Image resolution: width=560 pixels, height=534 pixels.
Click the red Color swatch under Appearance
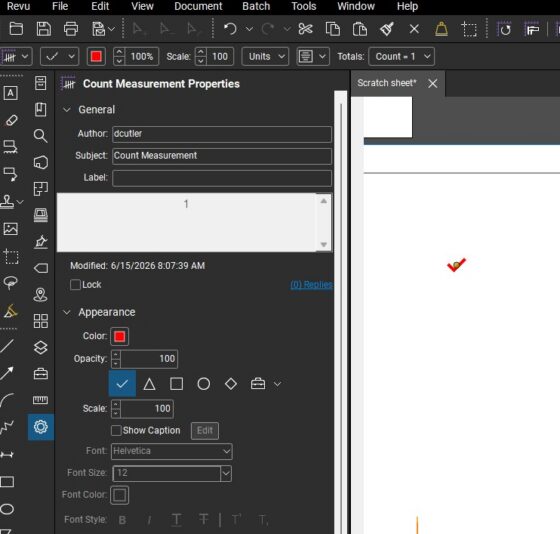[120, 336]
